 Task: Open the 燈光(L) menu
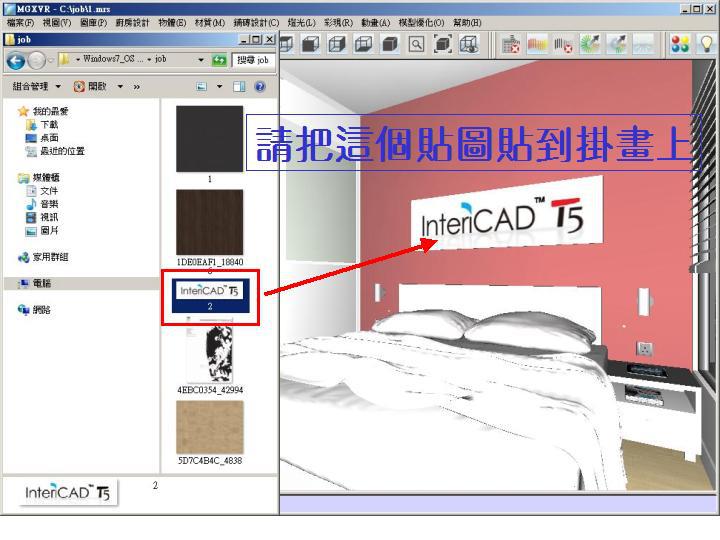[x=302, y=22]
